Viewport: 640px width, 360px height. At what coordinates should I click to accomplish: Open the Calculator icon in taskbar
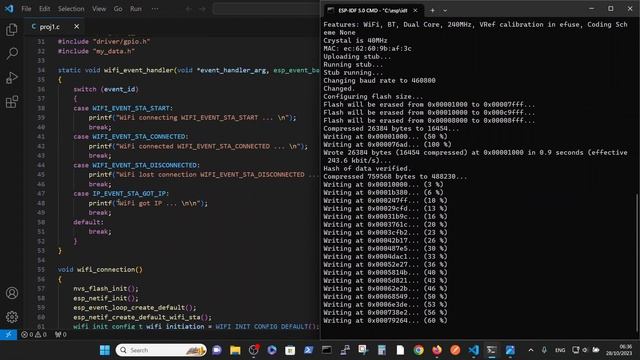point(382,350)
